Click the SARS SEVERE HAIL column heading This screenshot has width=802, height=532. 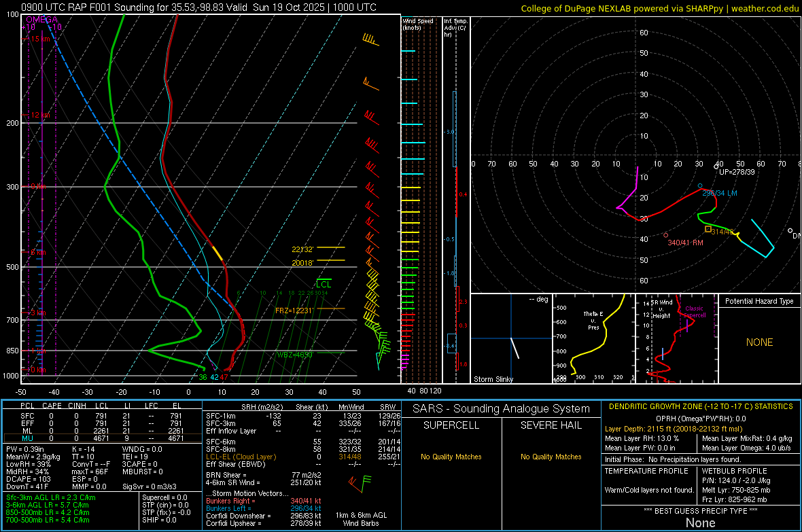pos(551,425)
